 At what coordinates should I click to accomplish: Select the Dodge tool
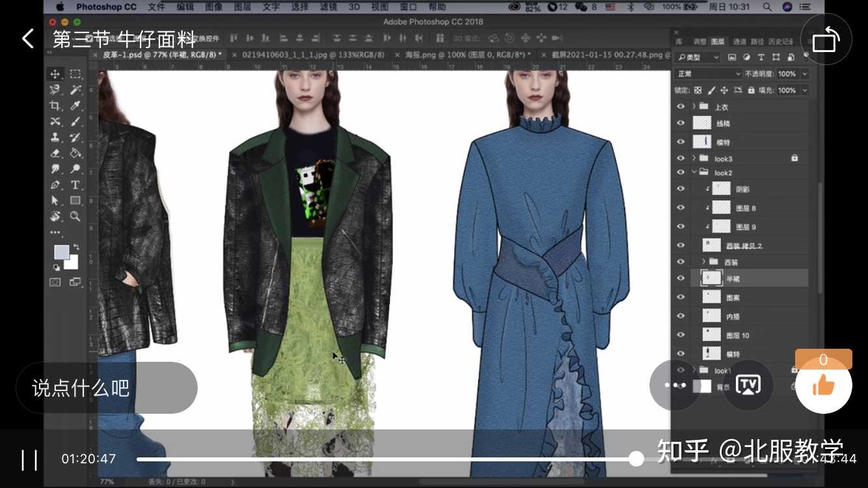point(75,169)
